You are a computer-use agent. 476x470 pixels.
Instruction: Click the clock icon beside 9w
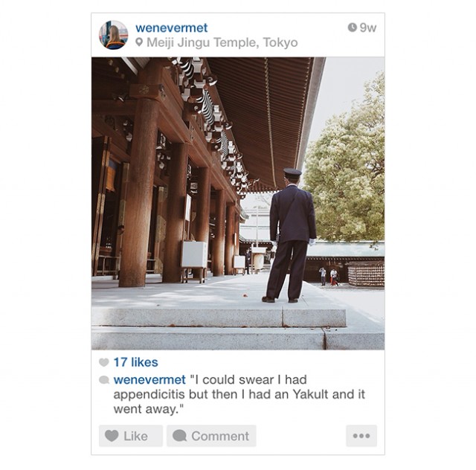click(x=352, y=28)
